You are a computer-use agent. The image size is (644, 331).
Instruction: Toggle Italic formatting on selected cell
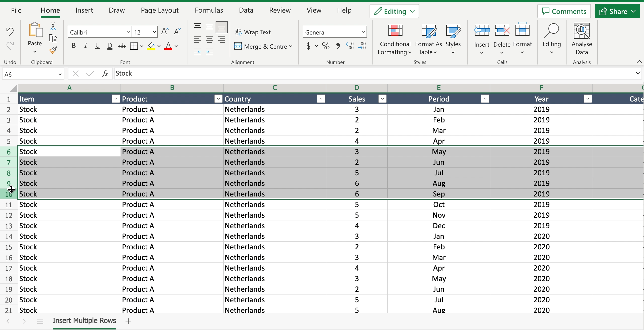[x=85, y=46]
